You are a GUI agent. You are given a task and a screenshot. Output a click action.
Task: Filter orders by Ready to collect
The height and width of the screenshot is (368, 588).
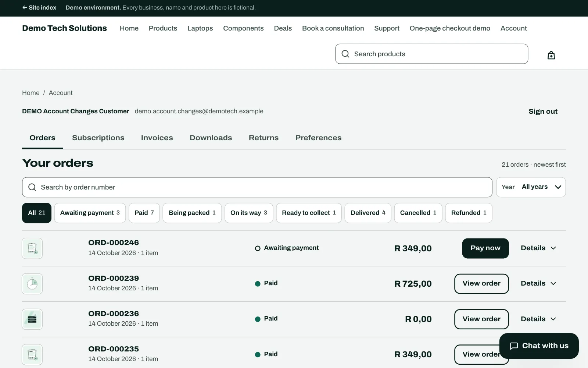tap(309, 213)
